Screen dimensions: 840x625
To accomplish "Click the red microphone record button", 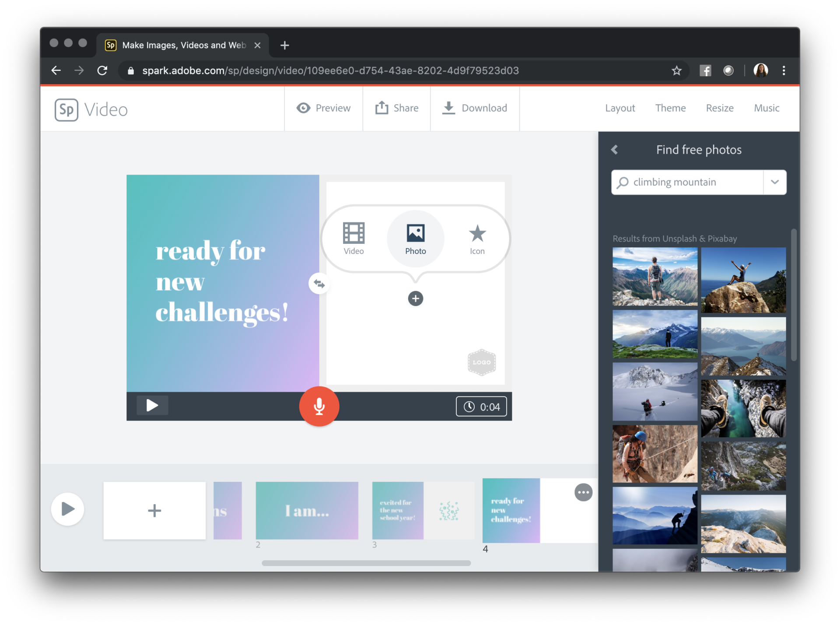I will [319, 406].
